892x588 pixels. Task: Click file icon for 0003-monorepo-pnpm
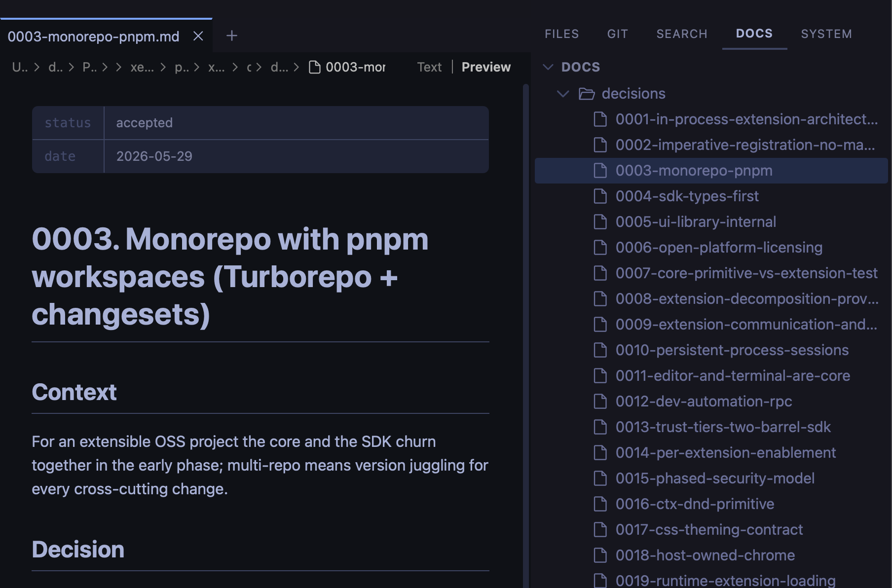[x=600, y=171]
